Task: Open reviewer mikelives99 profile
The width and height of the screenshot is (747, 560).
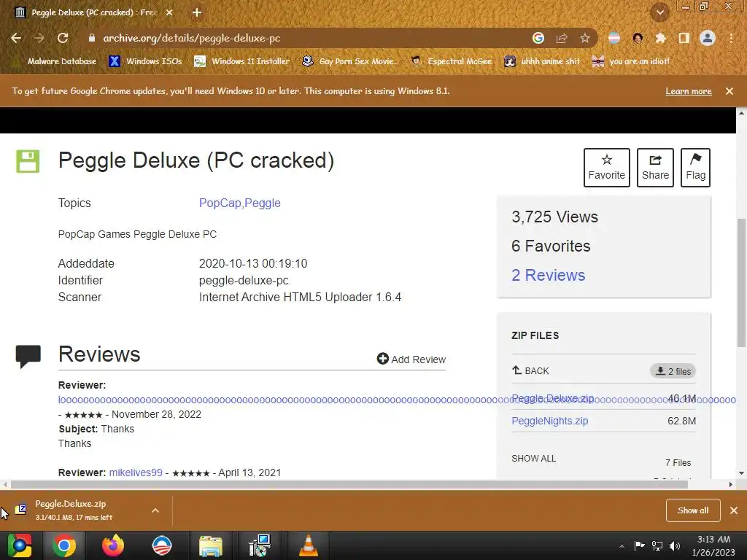Action: tap(136, 472)
